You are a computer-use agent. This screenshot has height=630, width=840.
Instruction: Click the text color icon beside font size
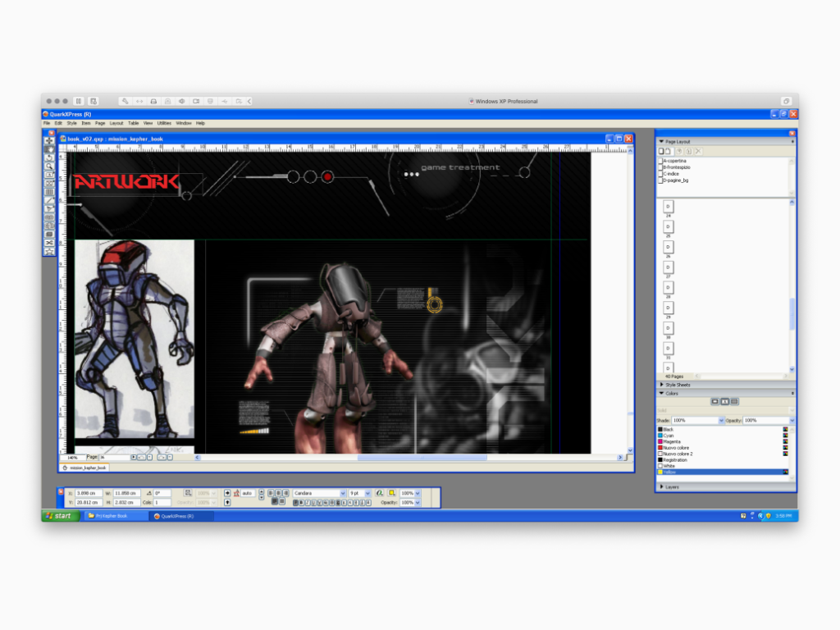[x=379, y=493]
